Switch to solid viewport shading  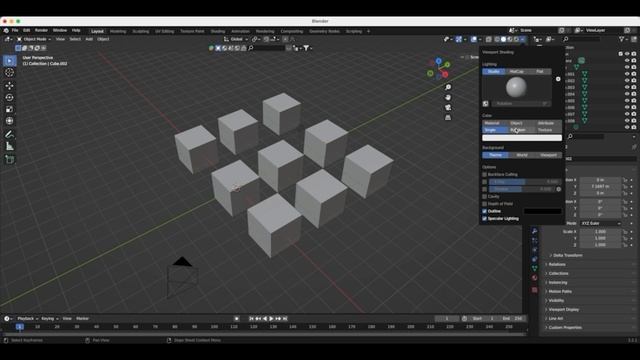503,40
